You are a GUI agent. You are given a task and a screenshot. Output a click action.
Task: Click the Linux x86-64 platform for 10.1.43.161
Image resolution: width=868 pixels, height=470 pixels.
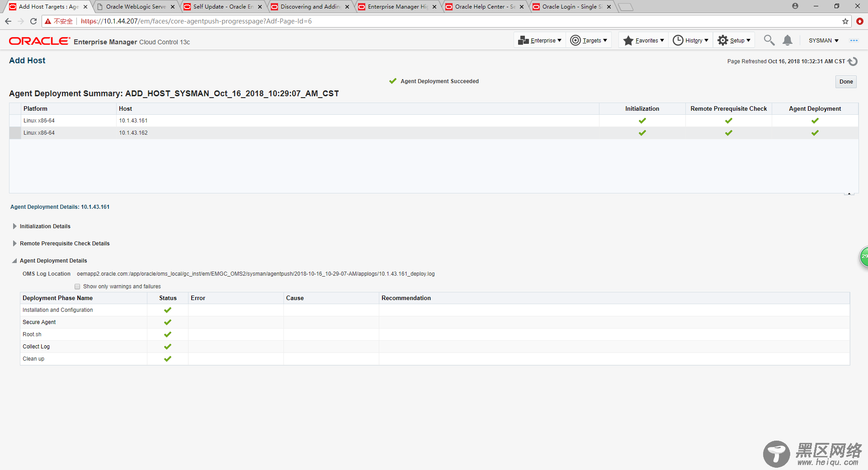(x=39, y=121)
